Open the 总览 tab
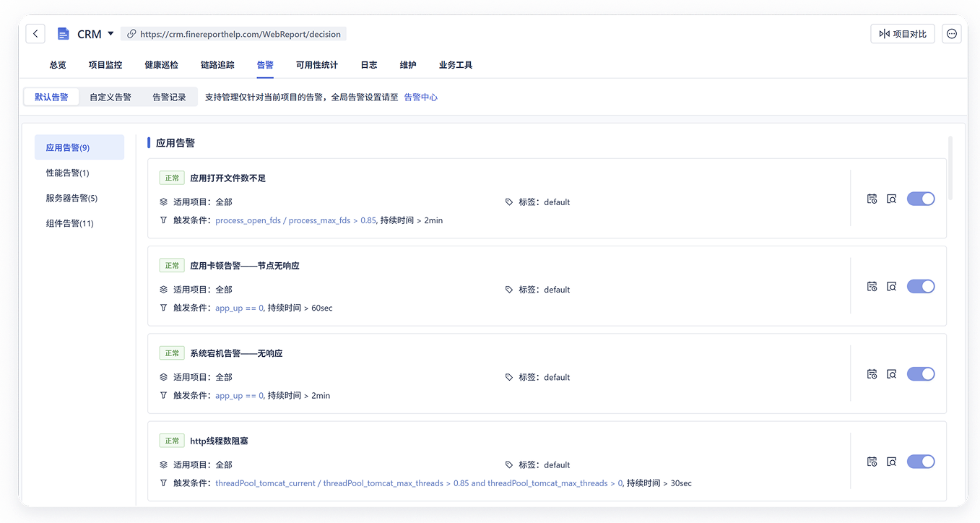980x523 pixels. tap(58, 65)
